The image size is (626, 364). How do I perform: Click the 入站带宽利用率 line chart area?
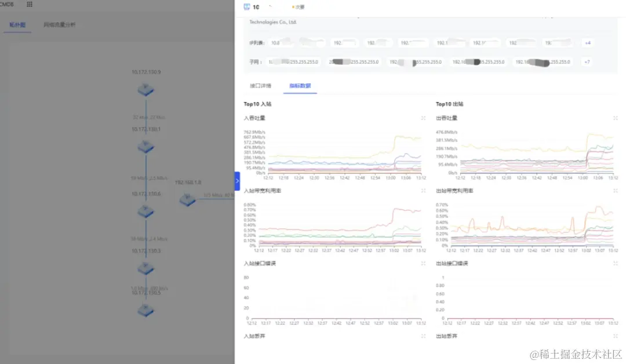click(340, 225)
